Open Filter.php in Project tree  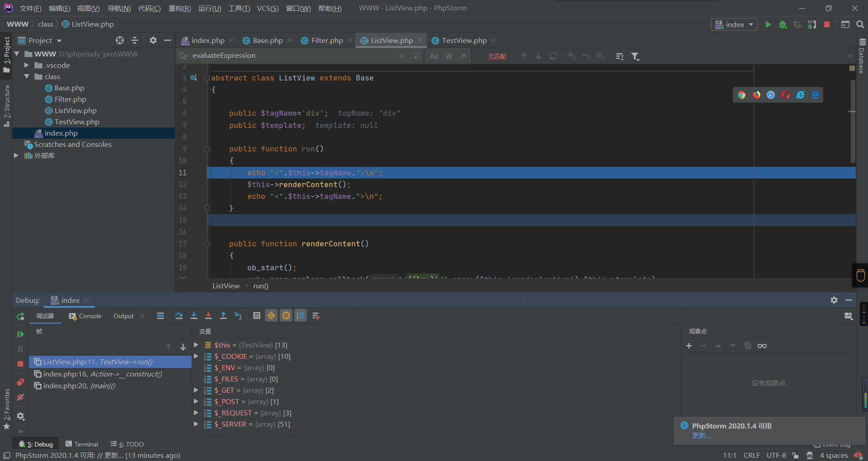70,99
